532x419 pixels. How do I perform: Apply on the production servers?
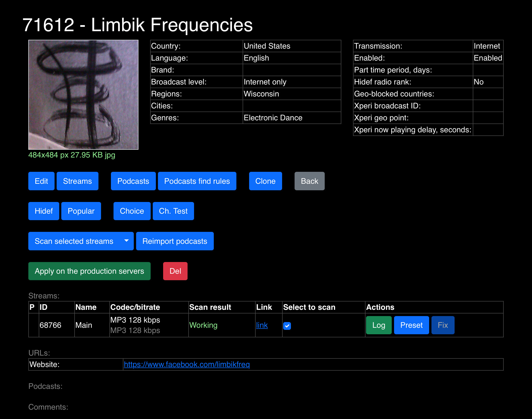coord(89,271)
